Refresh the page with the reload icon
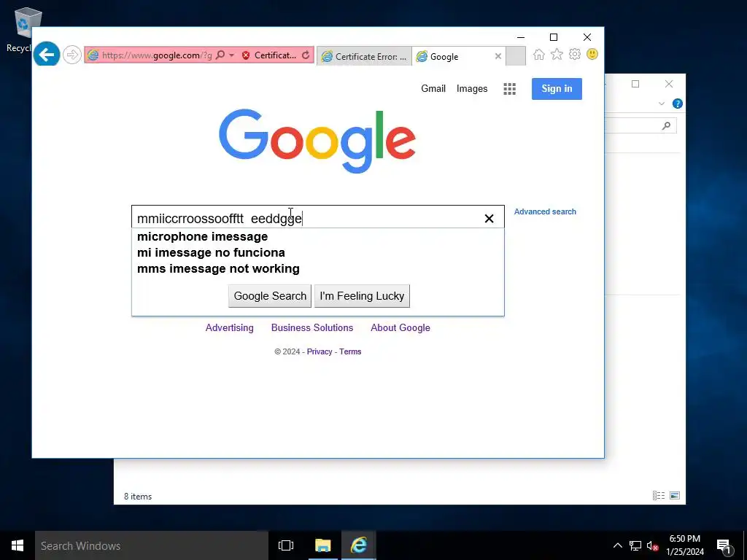Viewport: 747px width, 560px height. pos(306,55)
